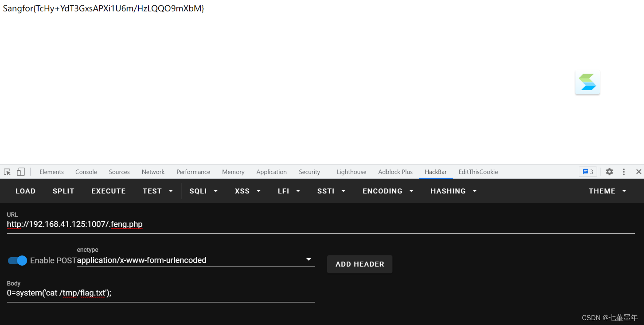
Task: Open DevTools settings gear
Action: coord(609,172)
